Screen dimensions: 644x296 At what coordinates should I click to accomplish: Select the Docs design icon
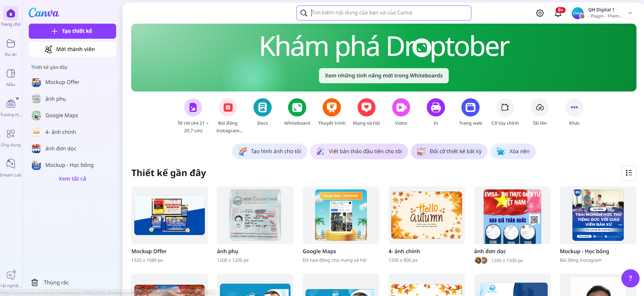click(x=262, y=108)
